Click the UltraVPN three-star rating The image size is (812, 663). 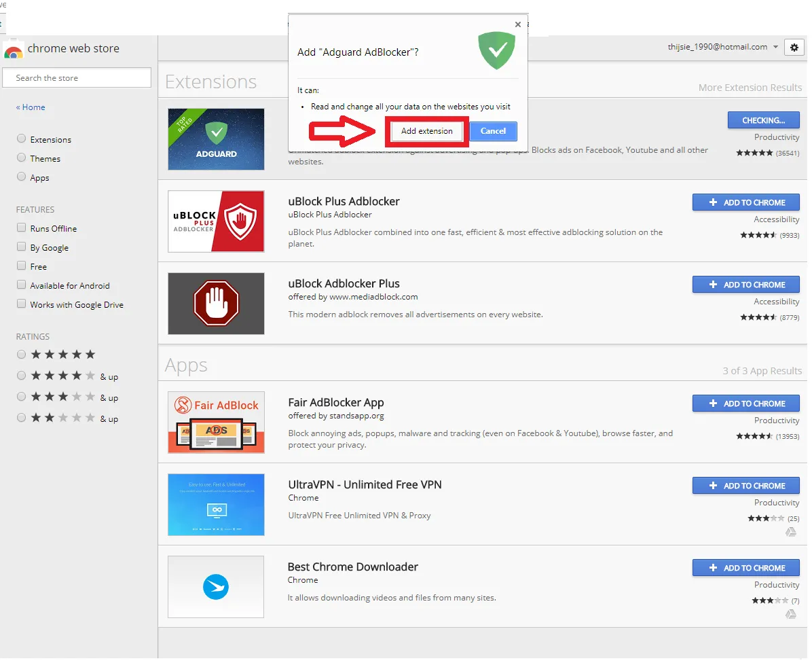(766, 518)
